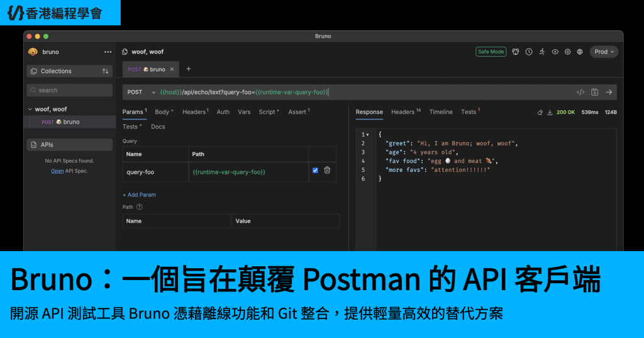The height and width of the screenshot is (338, 644).
Task: Clear response with eraser icon
Action: click(540, 112)
